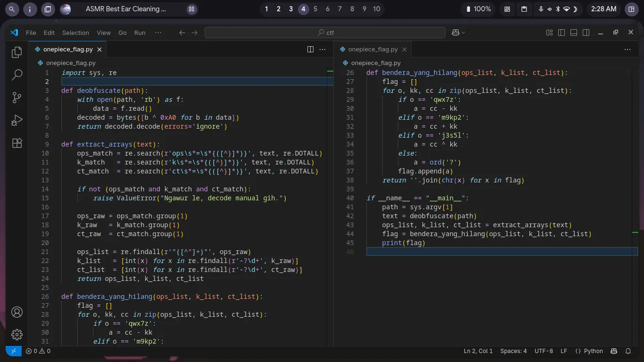Image resolution: width=644 pixels, height=362 pixels.
Task: Click the Accounts icon near bottom of activity bar
Action: pyautogui.click(x=17, y=312)
